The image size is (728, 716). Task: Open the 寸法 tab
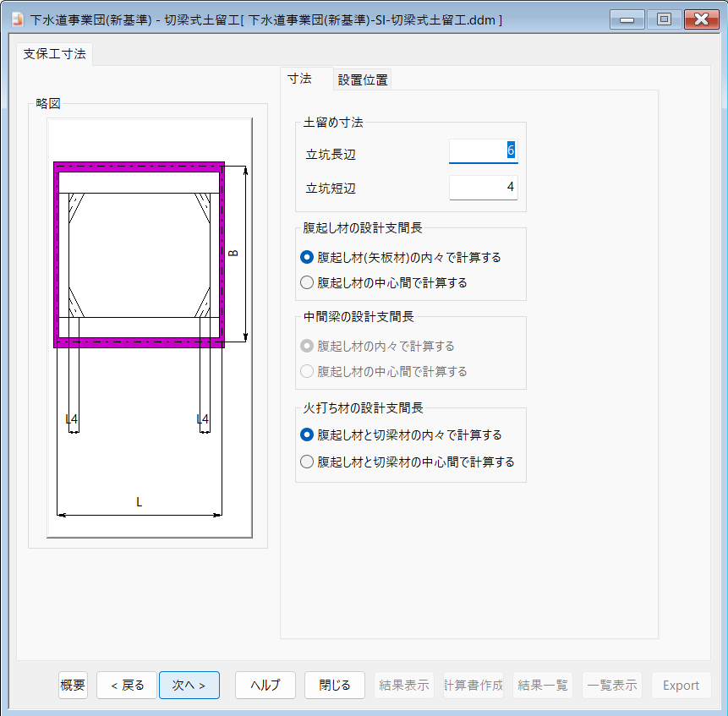(x=299, y=79)
